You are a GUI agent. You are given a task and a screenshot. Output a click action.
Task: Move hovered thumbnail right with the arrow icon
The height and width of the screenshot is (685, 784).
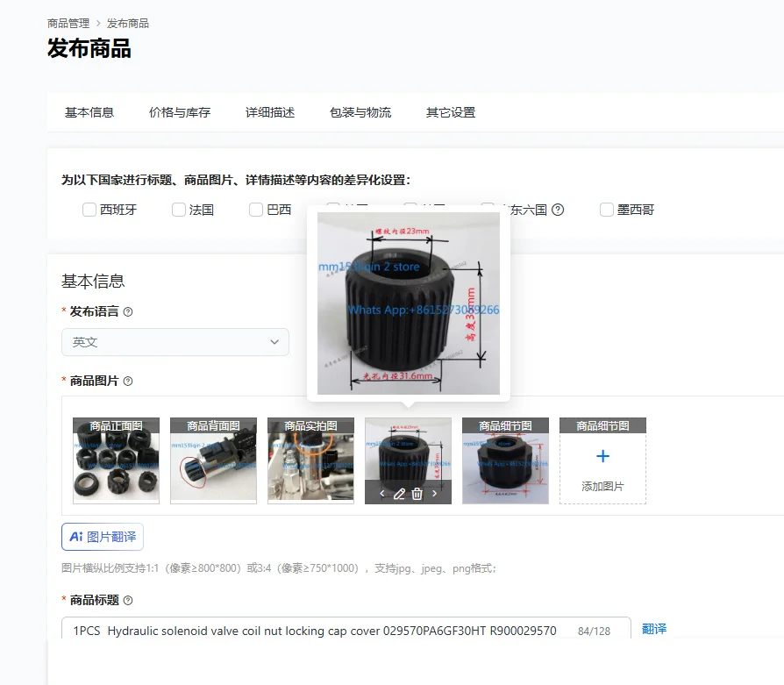[434, 494]
